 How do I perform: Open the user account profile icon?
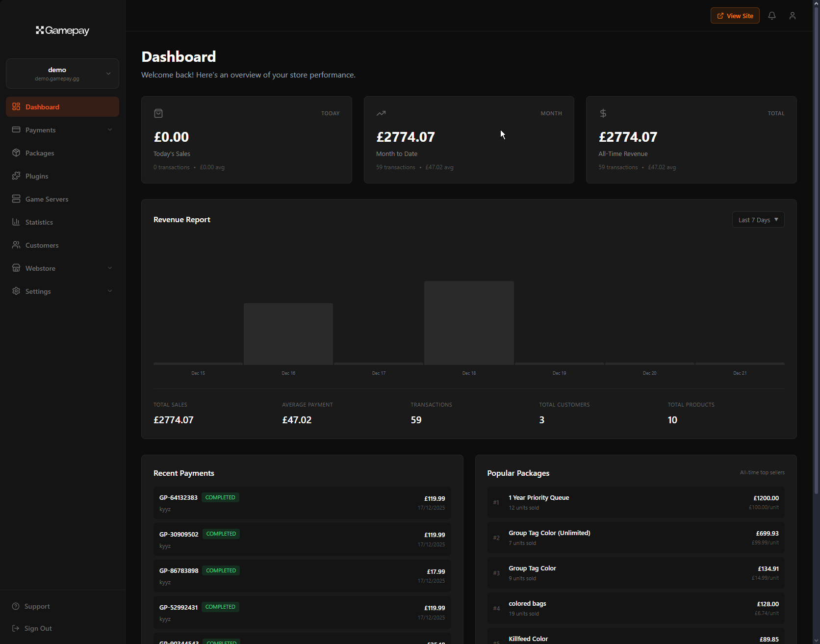click(x=792, y=16)
